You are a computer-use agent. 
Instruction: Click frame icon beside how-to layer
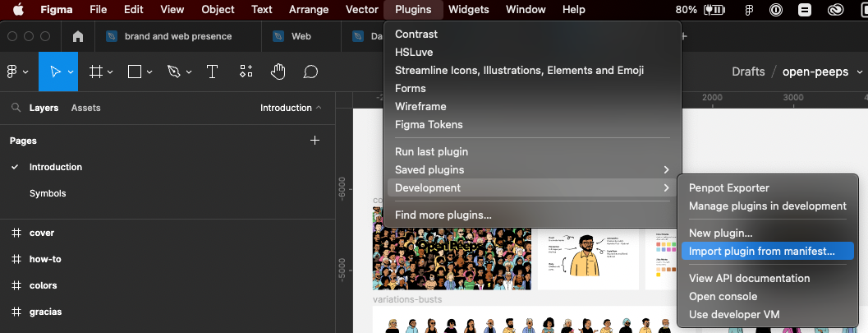click(16, 259)
